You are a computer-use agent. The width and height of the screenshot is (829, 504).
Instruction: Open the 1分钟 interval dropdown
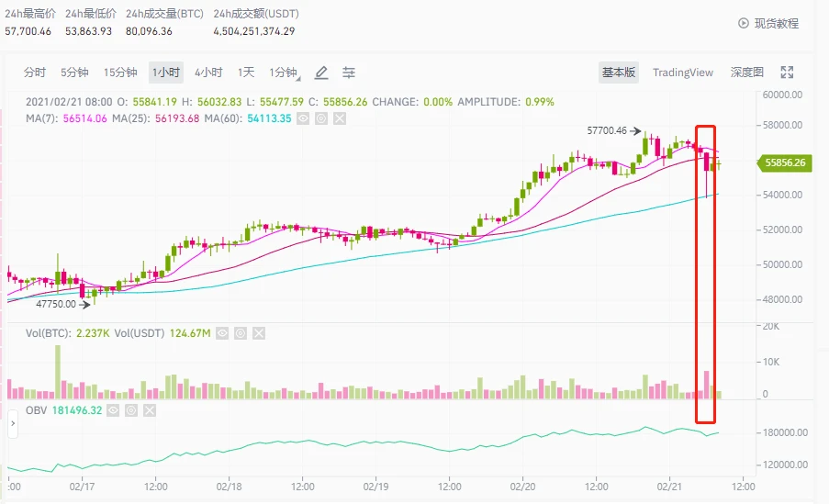(x=285, y=73)
